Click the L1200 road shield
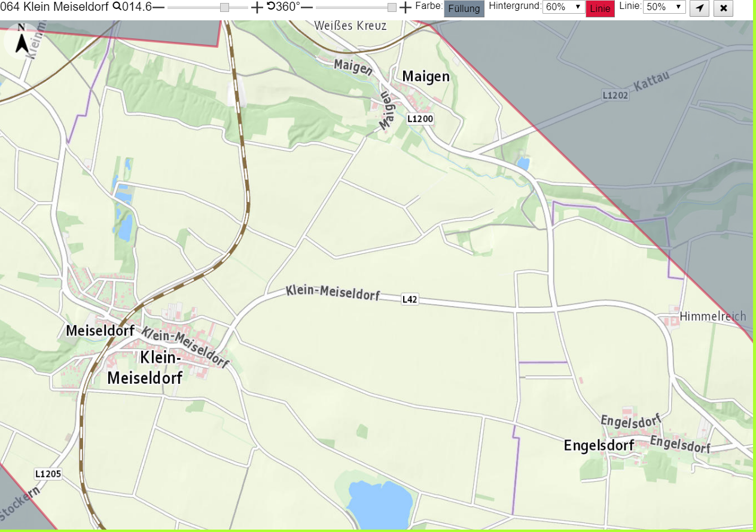 point(420,119)
